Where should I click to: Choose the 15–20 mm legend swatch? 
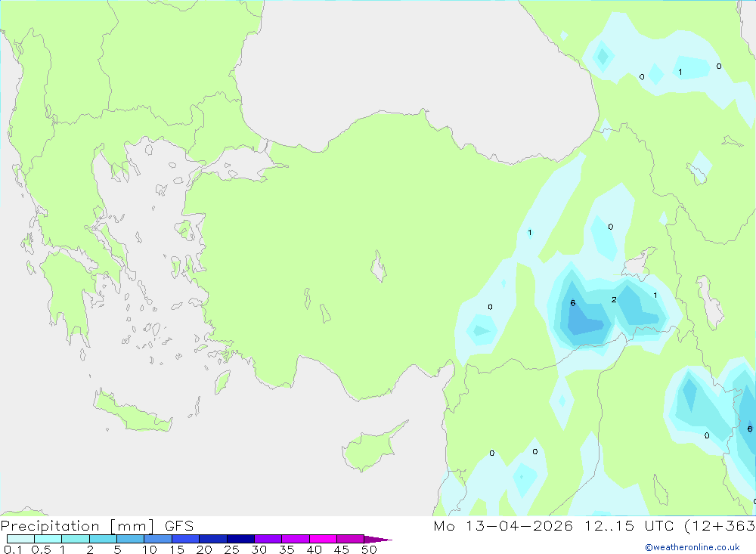tap(185, 539)
